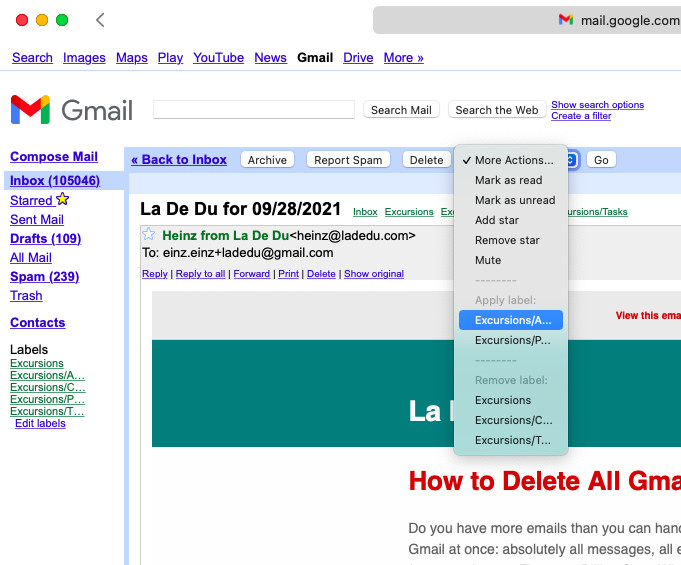Click the browser back arrow
This screenshot has width=681, height=565.
click(x=100, y=20)
